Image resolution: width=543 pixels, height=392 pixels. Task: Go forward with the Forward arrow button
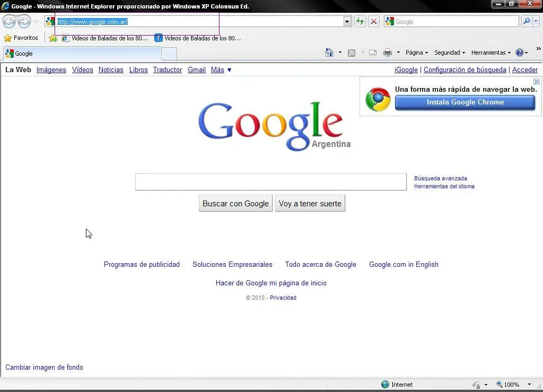click(x=24, y=21)
